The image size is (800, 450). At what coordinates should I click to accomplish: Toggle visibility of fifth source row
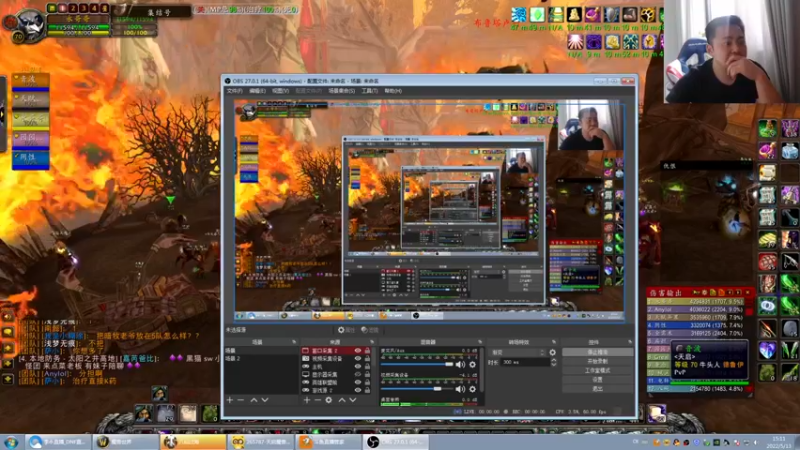(x=358, y=382)
